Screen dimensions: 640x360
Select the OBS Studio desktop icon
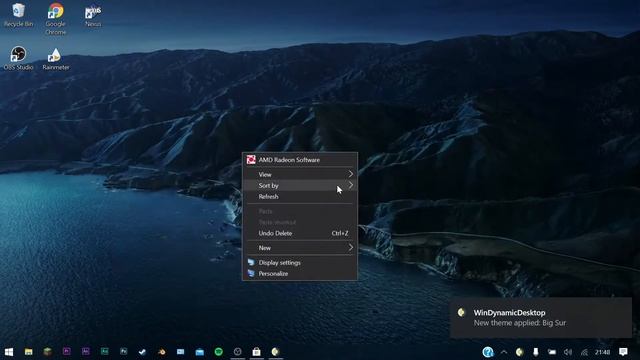[18, 58]
